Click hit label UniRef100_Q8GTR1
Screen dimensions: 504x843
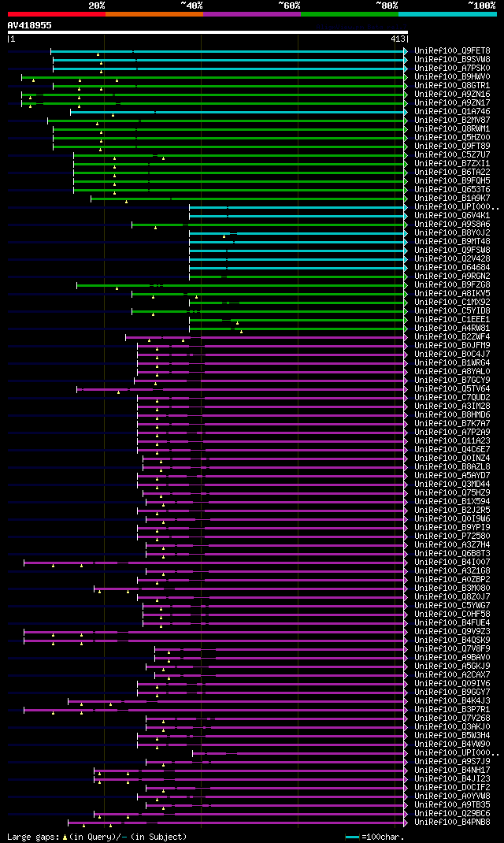click(452, 86)
